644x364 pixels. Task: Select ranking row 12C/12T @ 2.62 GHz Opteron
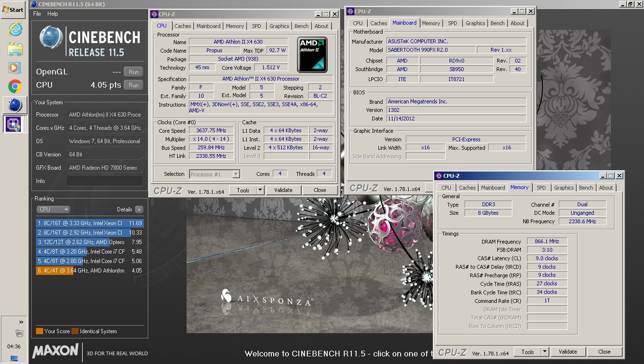(89, 242)
